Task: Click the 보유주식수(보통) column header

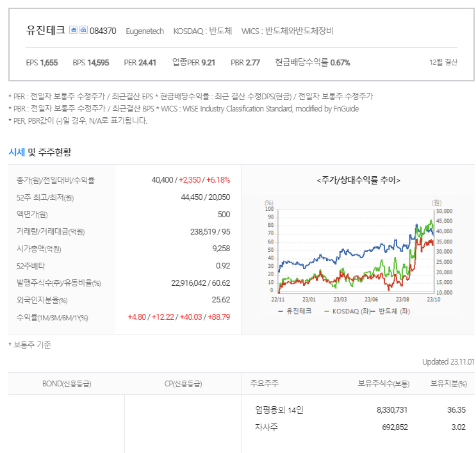Action: [383, 383]
